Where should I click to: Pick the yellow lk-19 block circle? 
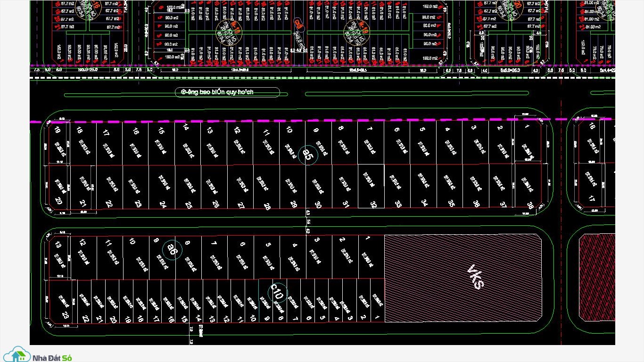(x=357, y=32)
